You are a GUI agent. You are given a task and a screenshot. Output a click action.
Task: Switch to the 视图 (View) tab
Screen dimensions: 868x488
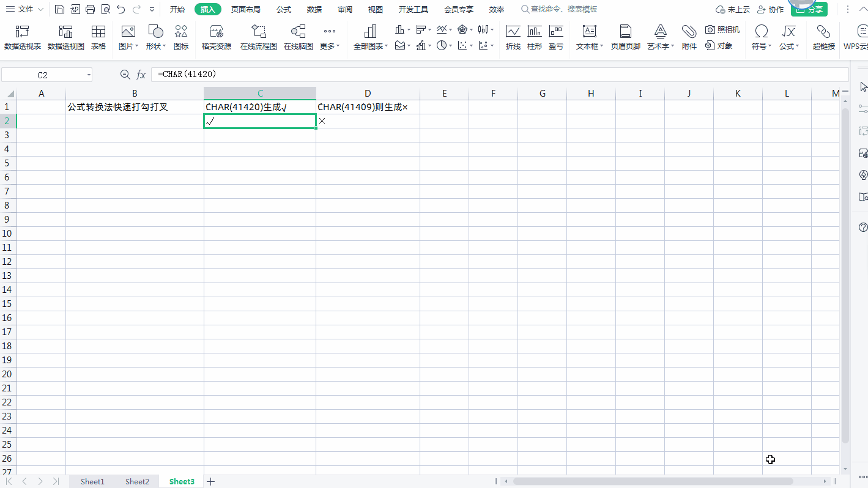376,9
